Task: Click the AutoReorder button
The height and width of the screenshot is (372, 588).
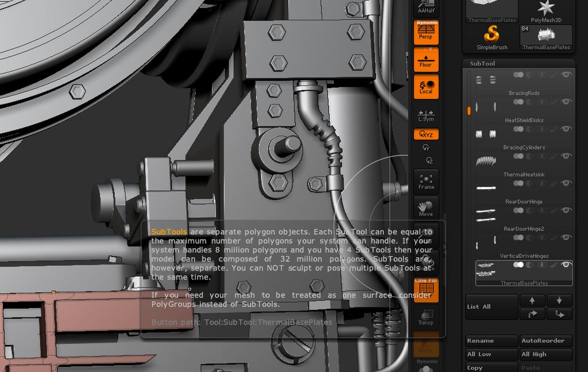Action: coord(545,340)
